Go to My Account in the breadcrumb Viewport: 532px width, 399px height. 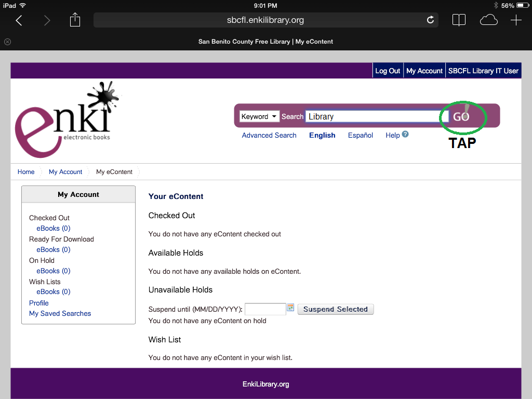(x=65, y=171)
